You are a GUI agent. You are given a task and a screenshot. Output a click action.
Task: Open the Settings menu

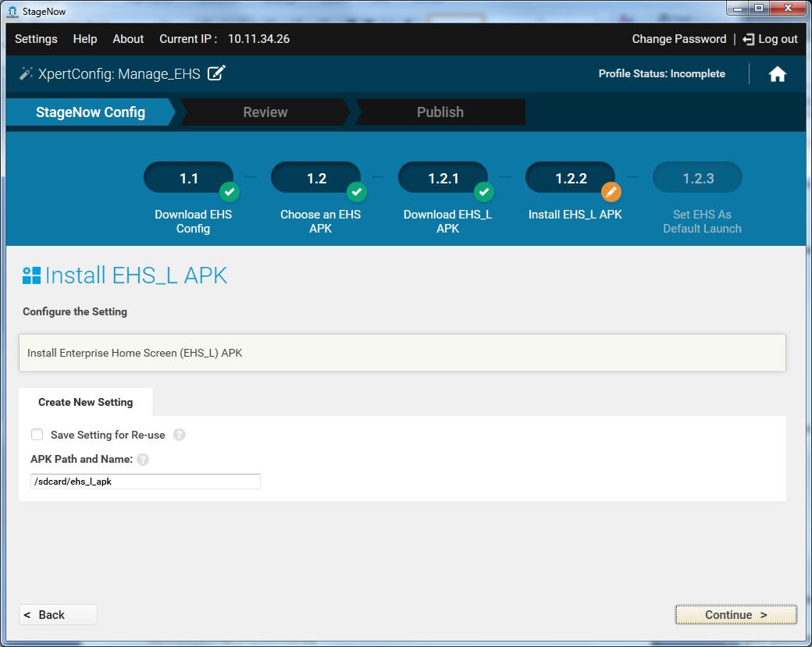[x=36, y=39]
